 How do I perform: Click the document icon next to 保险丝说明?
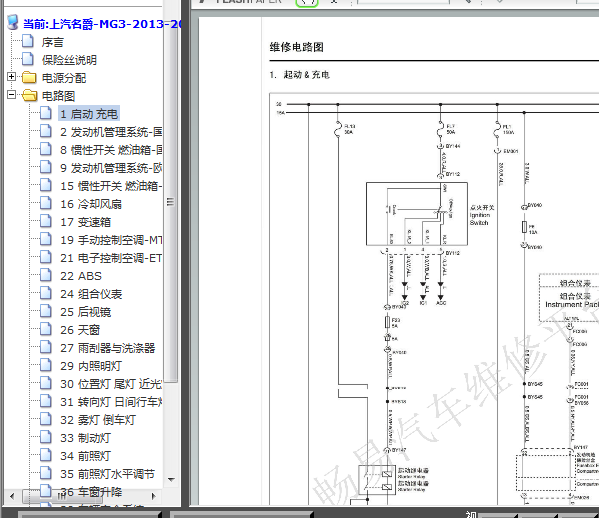tap(28, 58)
